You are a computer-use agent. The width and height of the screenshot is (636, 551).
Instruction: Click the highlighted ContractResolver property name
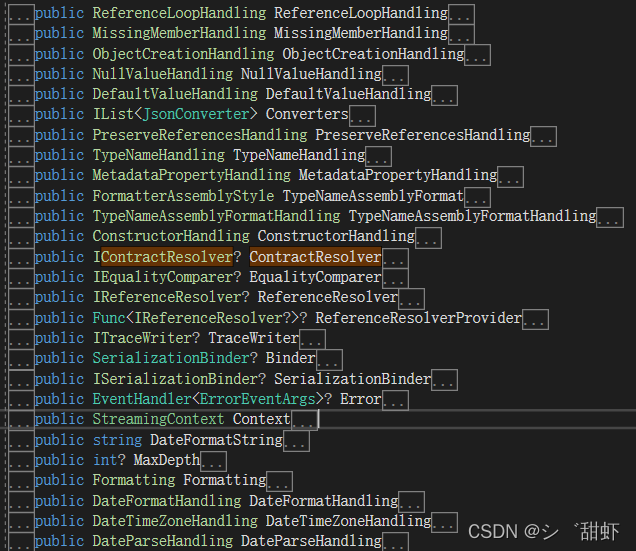click(x=315, y=257)
